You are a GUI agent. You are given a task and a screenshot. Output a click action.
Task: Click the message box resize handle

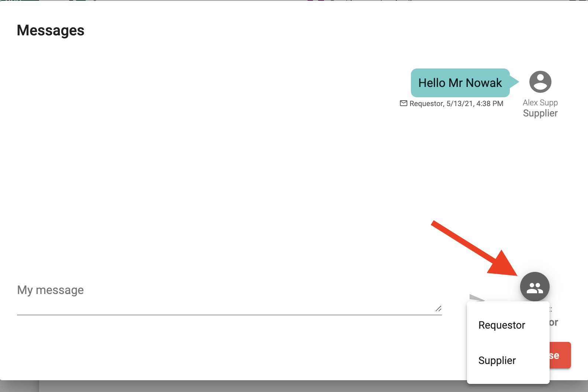point(438,309)
